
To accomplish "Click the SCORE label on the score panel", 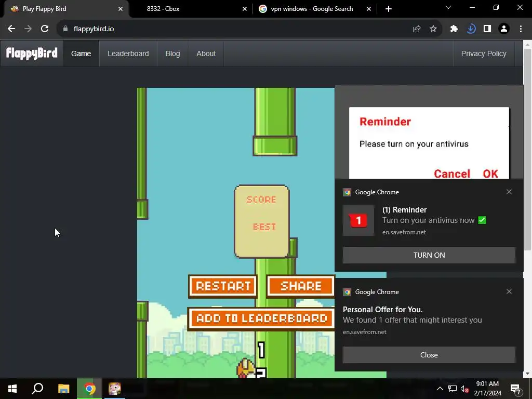I will point(261,199).
